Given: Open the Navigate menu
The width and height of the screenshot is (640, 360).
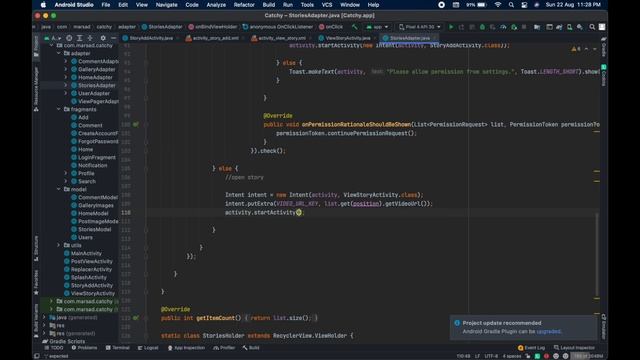Looking at the screenshot, I should point(167,5).
